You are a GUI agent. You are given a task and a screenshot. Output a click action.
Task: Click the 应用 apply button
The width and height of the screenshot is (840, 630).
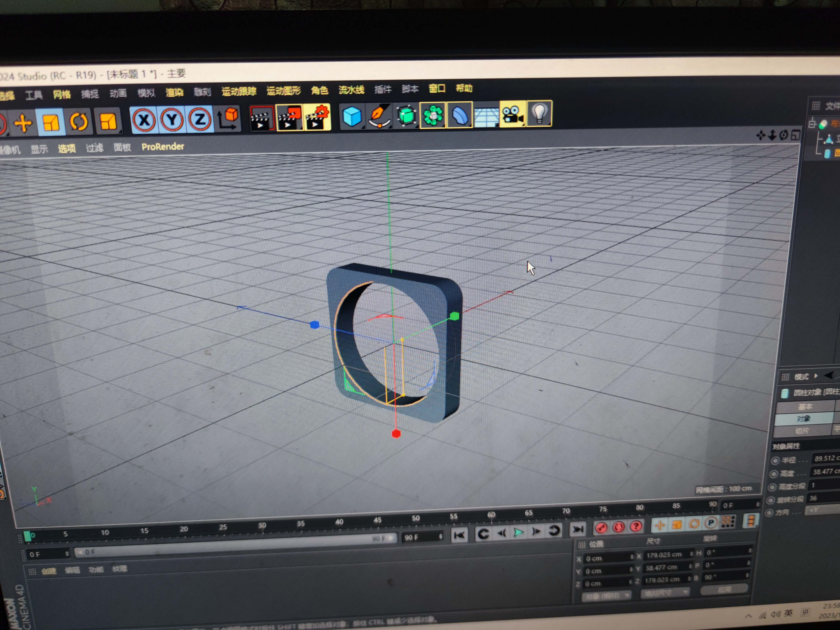(x=724, y=589)
